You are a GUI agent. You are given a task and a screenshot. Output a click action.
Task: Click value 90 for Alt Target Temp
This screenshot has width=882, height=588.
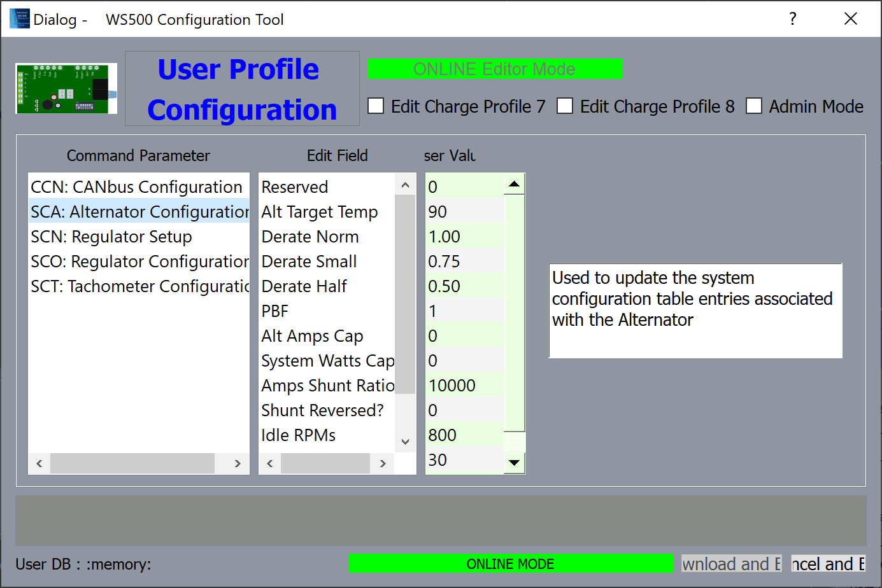pos(465,211)
